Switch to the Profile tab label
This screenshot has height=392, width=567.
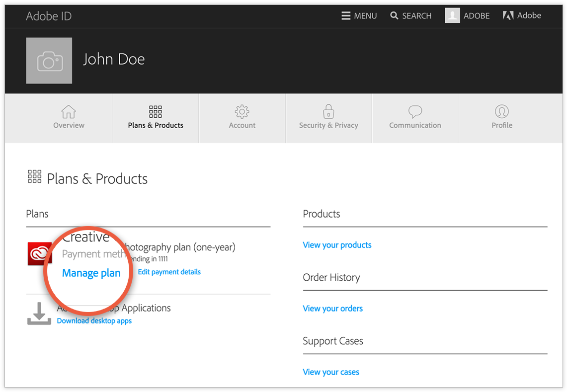pos(502,126)
